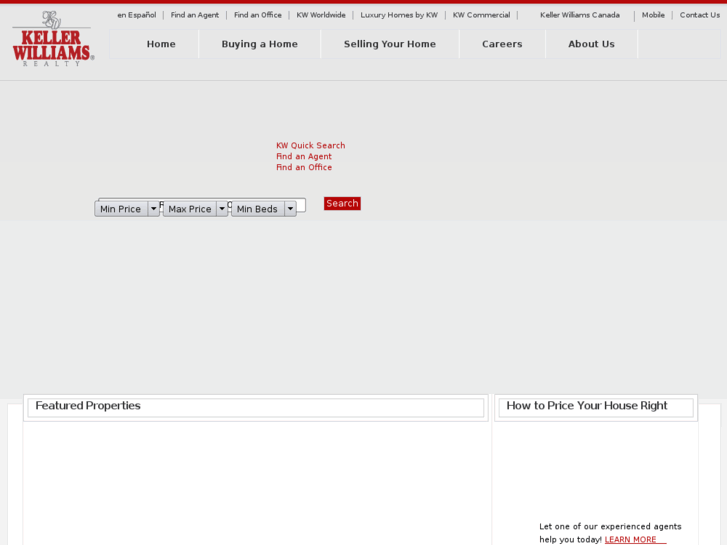The height and width of the screenshot is (545, 727).
Task: Expand the Max Price dropdown
Action: tap(195, 209)
